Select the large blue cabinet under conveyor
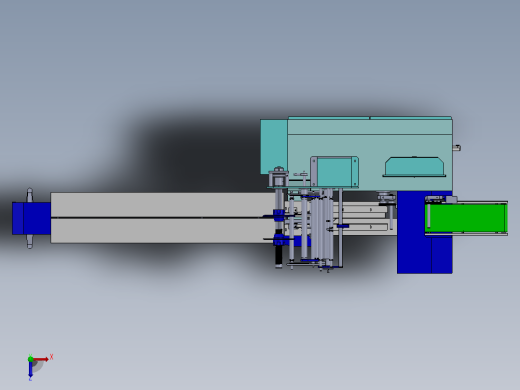Viewport: 520px width, 390px height. click(x=424, y=233)
